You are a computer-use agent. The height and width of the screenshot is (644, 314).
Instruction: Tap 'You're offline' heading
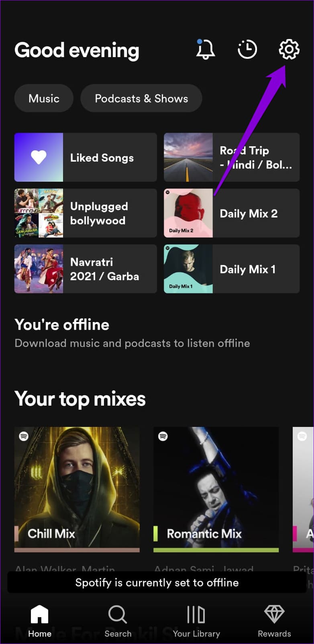[x=62, y=325]
